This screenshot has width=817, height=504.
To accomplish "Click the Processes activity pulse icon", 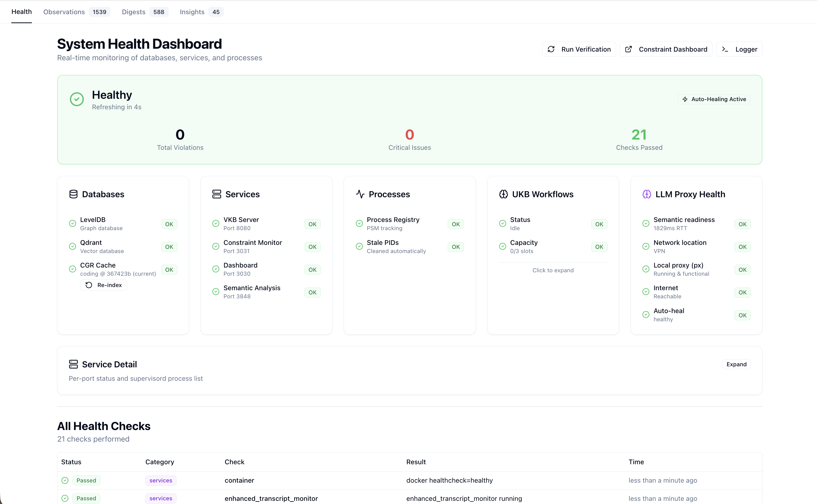I will click(360, 194).
